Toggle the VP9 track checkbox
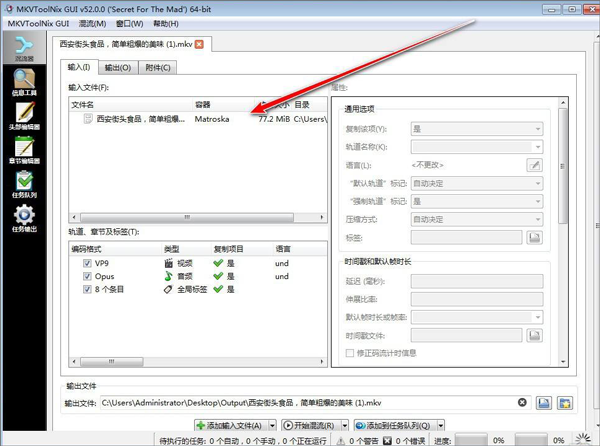 (87, 263)
